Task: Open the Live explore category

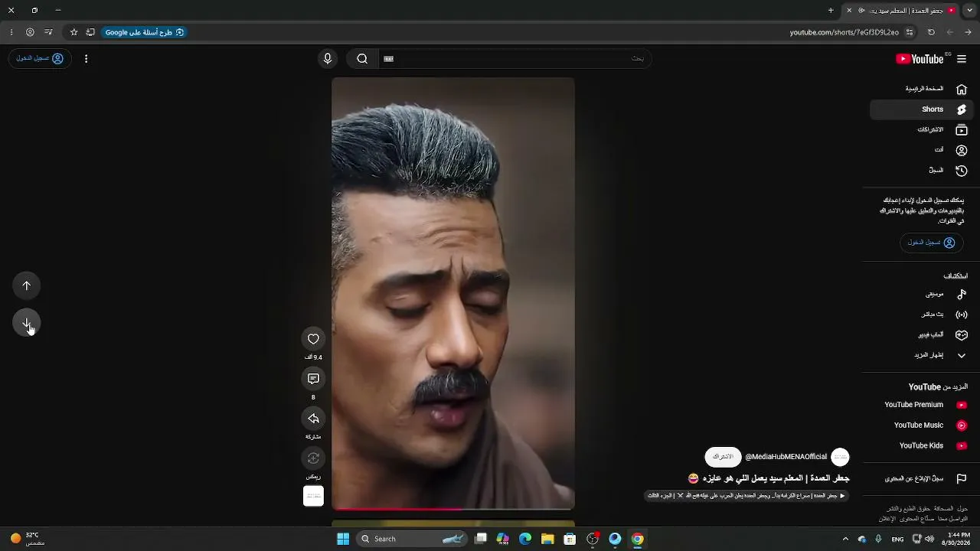Action: click(922, 315)
